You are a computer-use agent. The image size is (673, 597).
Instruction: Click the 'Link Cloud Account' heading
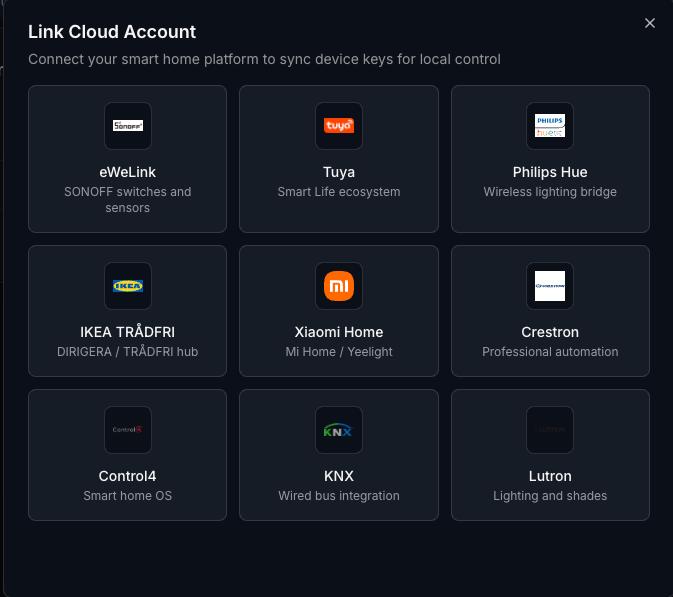click(x=112, y=32)
